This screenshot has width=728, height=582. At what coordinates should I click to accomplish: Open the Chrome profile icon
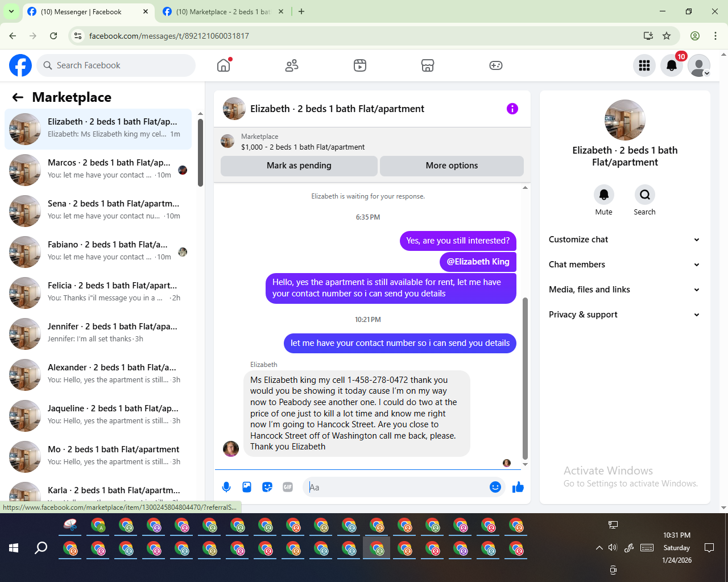point(695,36)
